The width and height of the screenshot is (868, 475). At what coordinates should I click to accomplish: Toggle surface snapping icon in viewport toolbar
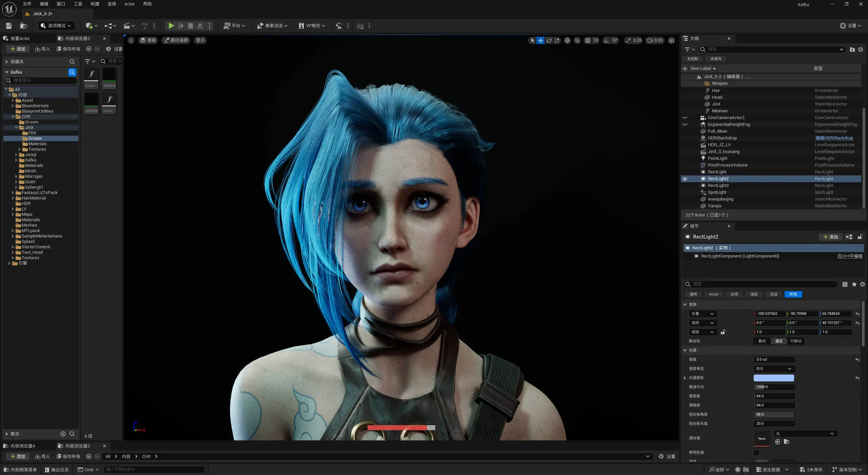point(577,40)
